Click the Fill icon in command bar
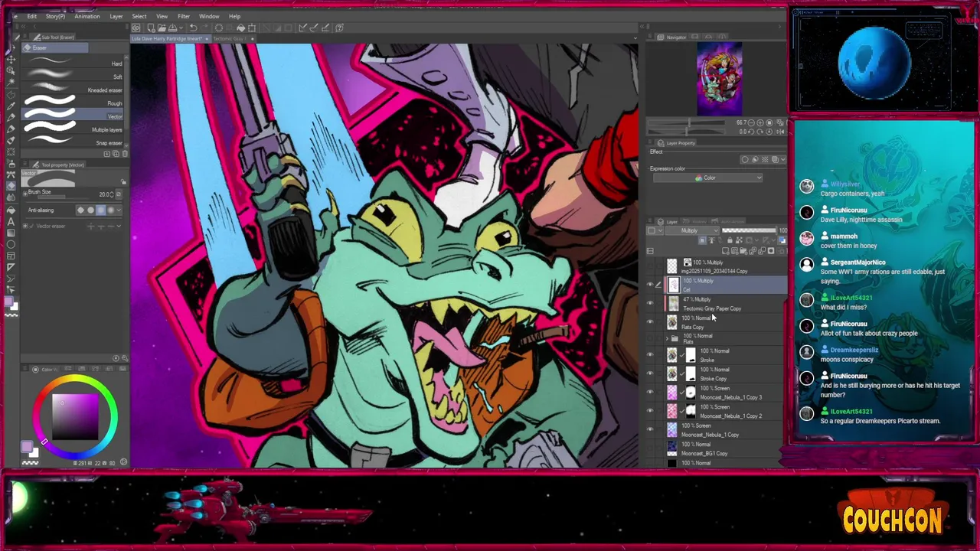 pos(241,28)
